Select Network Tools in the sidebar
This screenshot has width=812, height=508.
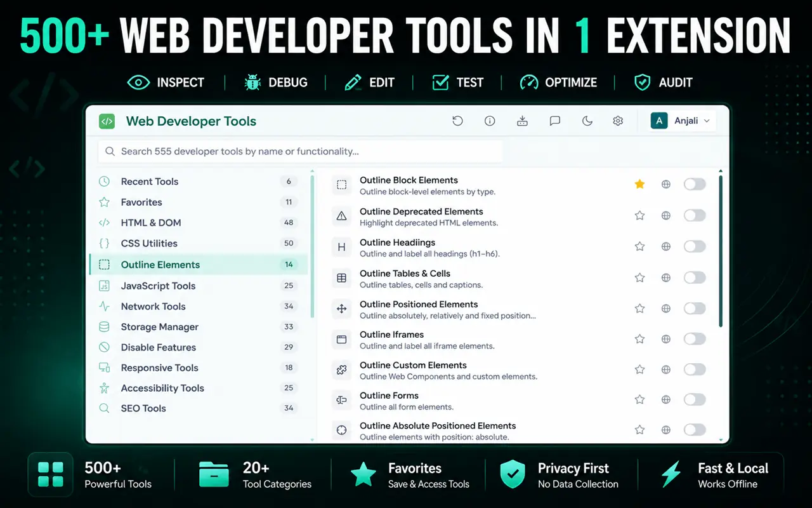(x=199, y=306)
